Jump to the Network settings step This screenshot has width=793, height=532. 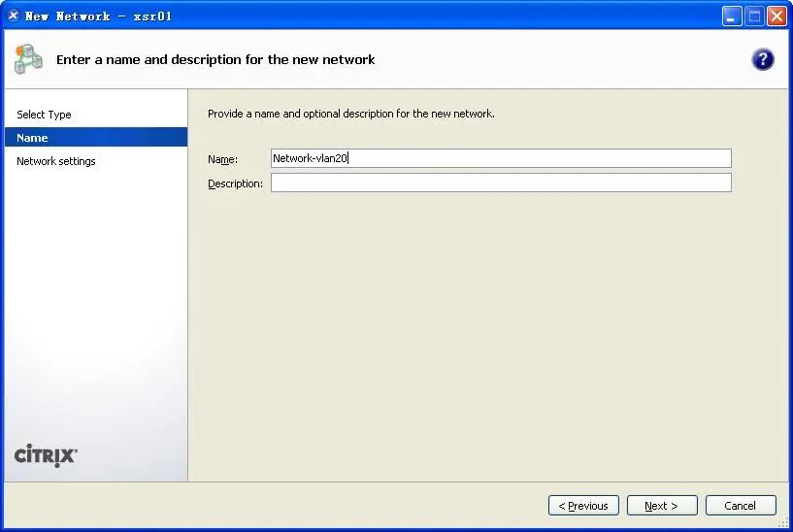(x=56, y=161)
